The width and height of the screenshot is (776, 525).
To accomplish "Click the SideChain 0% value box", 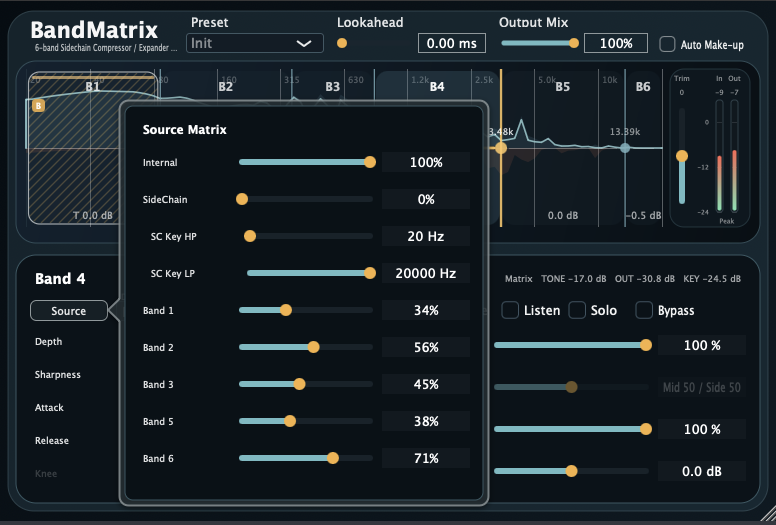I will click(426, 199).
